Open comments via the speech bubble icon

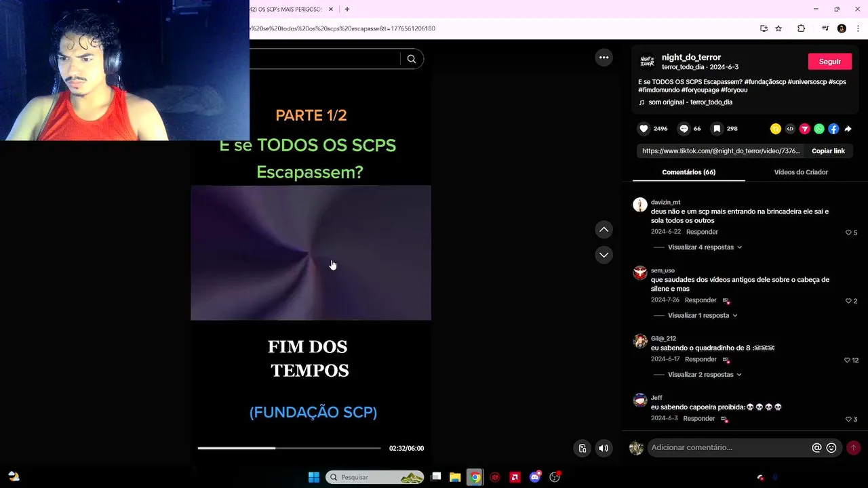684,129
